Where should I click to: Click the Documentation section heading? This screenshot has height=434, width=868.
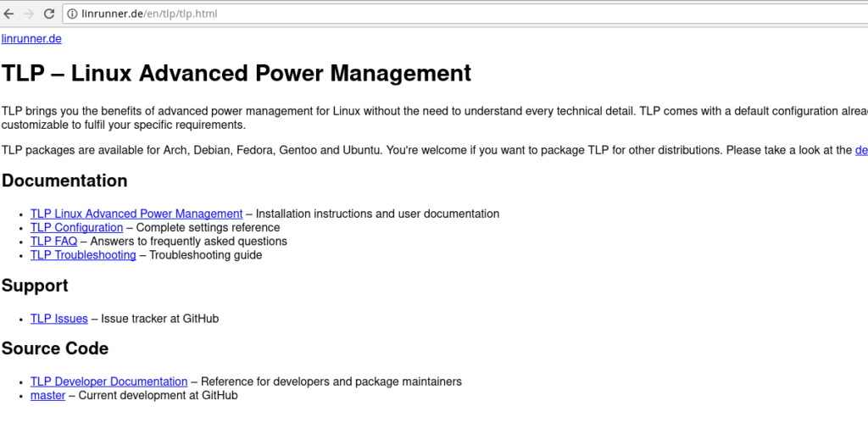64,181
